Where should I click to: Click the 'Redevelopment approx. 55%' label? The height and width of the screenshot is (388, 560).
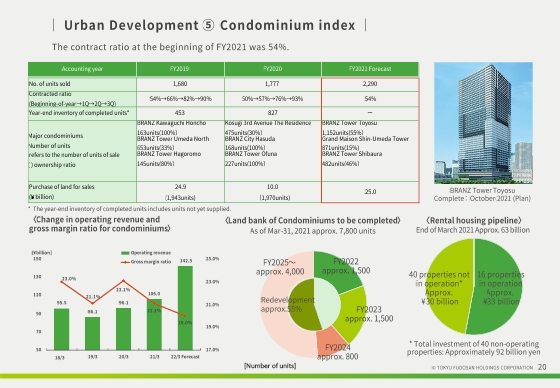tap(288, 304)
